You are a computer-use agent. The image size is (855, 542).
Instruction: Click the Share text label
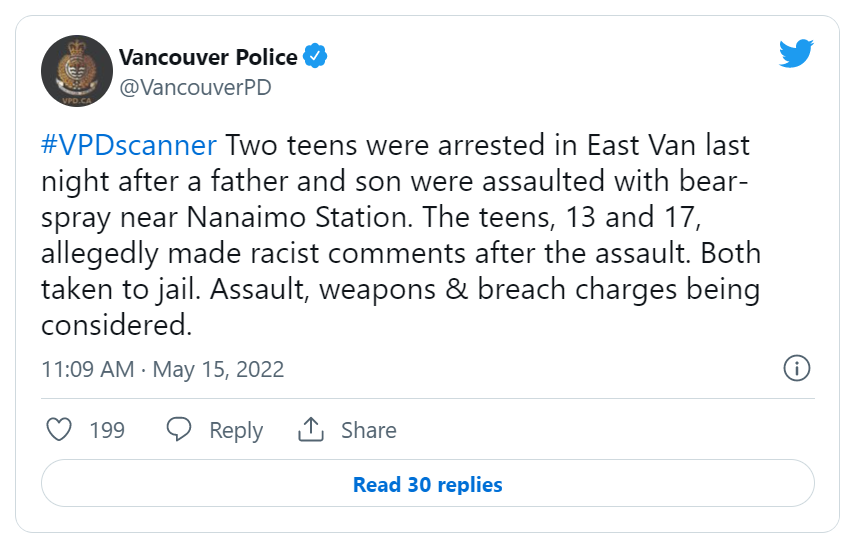click(x=369, y=430)
